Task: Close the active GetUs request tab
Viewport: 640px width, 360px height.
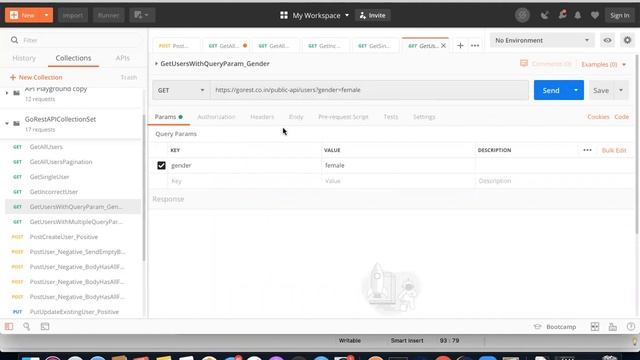Action: (x=443, y=46)
